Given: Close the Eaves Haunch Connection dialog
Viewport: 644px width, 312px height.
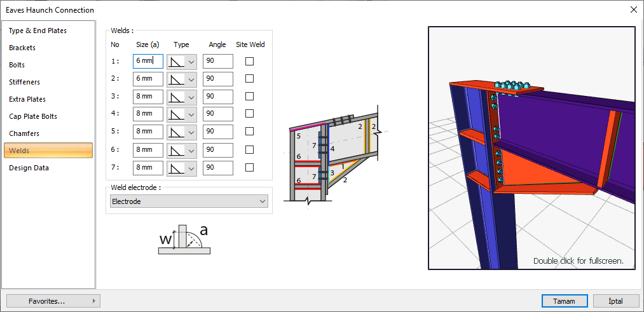Looking at the screenshot, I should coord(634,10).
